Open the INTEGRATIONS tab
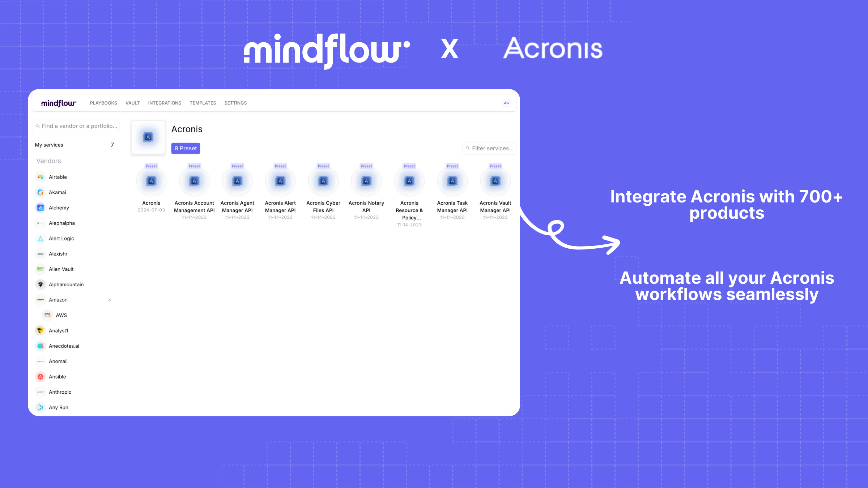This screenshot has height=488, width=868. pyautogui.click(x=165, y=103)
